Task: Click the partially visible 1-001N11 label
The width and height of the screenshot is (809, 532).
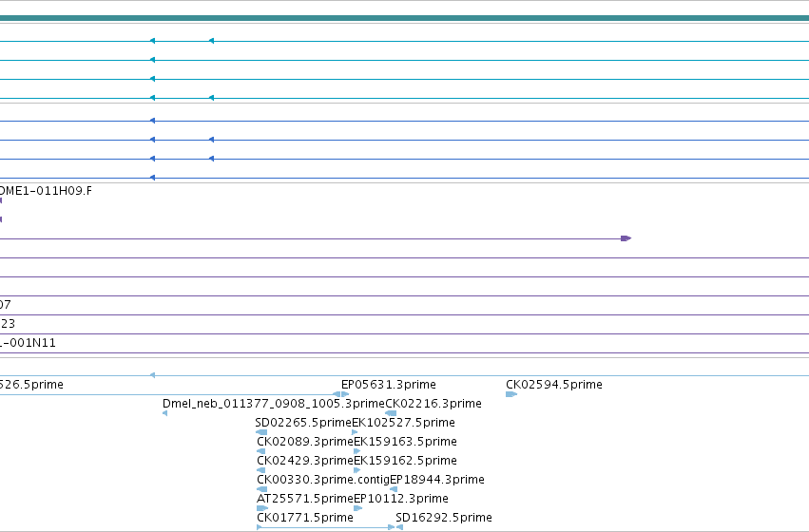Action: click(28, 343)
